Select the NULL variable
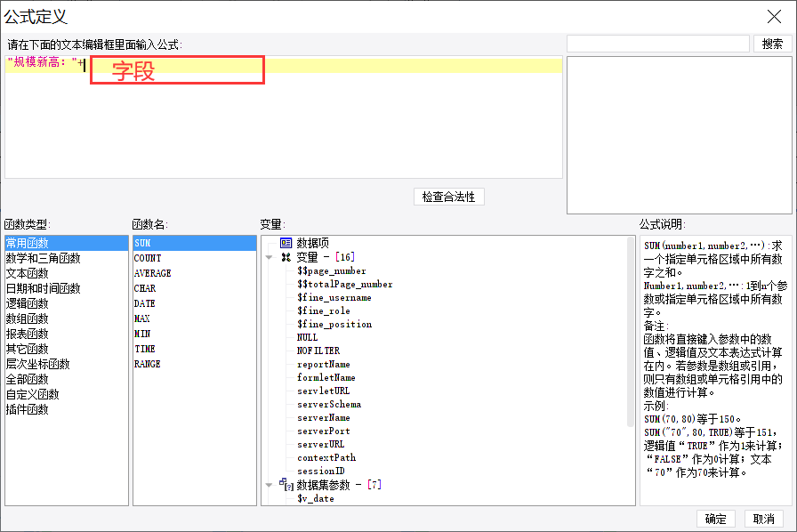The width and height of the screenshot is (797, 532). 308,338
